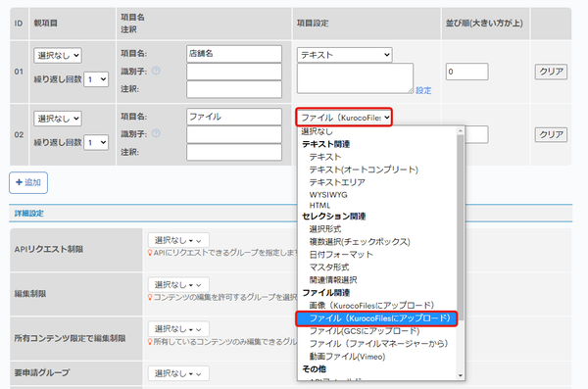Screen dimensions: 588x389
Task: Click the 項目名 field containing ファイル
Action: coord(234,117)
